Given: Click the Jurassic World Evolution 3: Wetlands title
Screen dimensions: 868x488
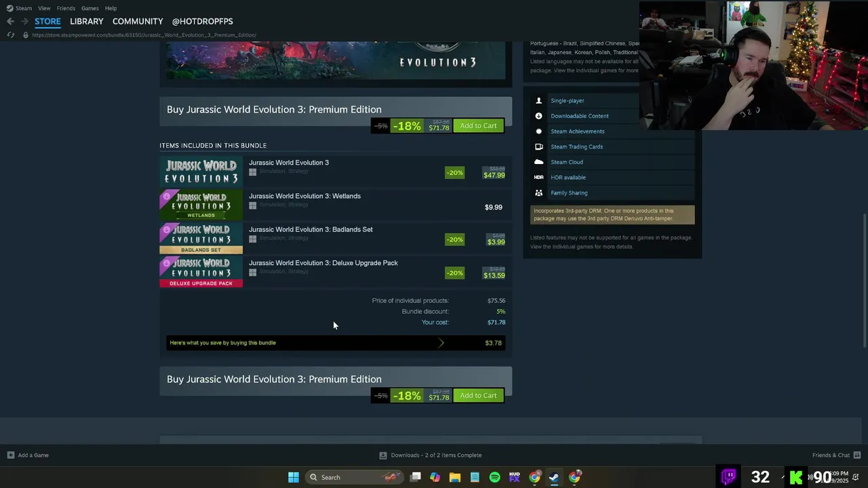Looking at the screenshot, I should coord(304,196).
